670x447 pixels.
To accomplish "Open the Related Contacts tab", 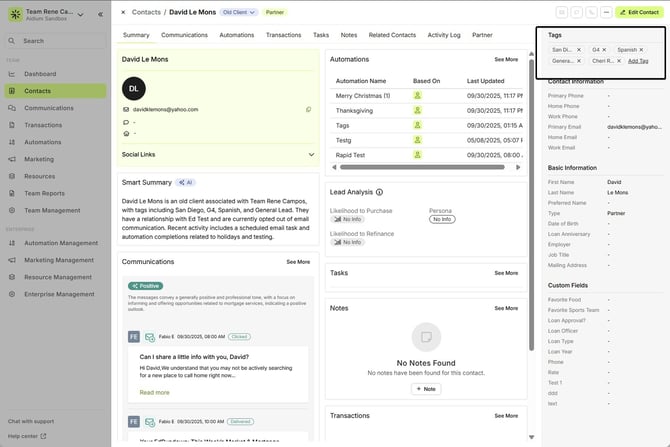I will coord(392,35).
